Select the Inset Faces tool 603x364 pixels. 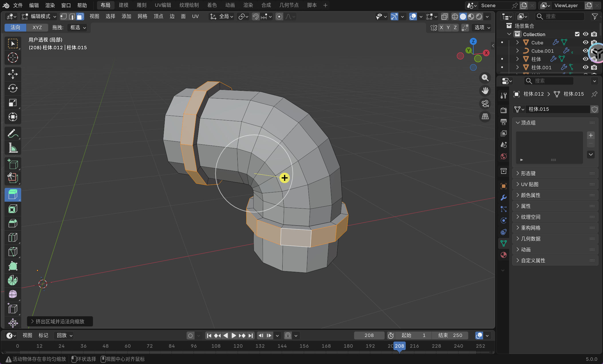click(13, 209)
